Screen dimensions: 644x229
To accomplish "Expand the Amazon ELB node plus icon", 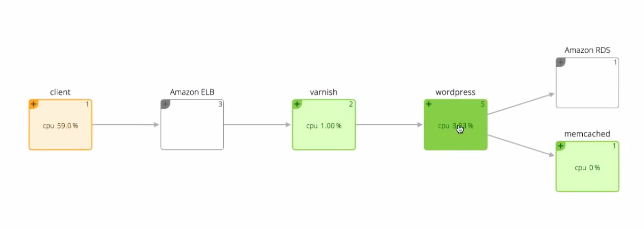I will click(x=165, y=104).
